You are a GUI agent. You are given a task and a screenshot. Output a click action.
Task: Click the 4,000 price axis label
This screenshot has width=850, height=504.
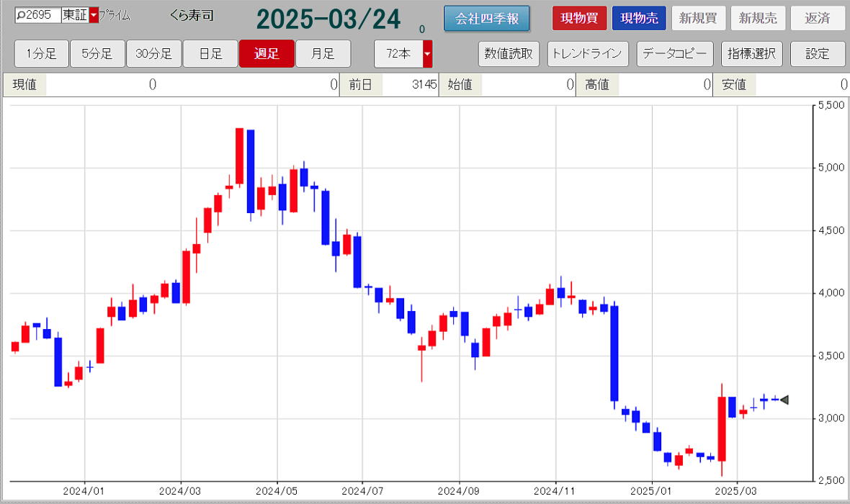click(831, 292)
